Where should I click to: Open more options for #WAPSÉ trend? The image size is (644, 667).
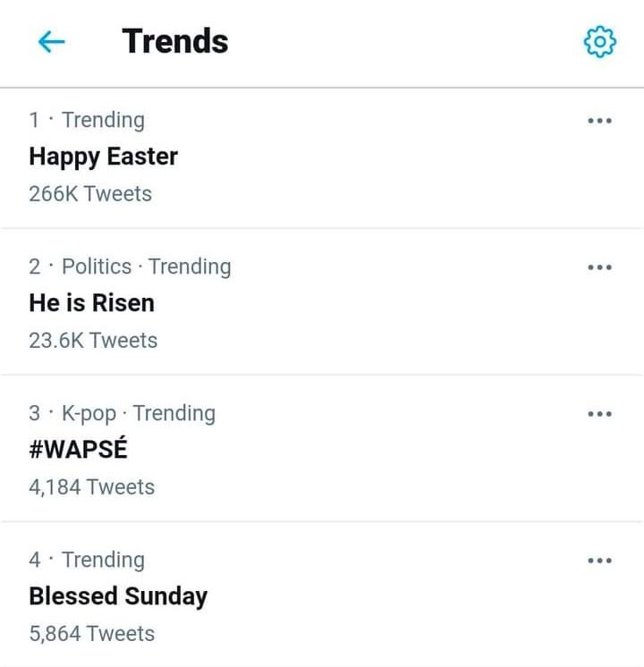(x=600, y=414)
